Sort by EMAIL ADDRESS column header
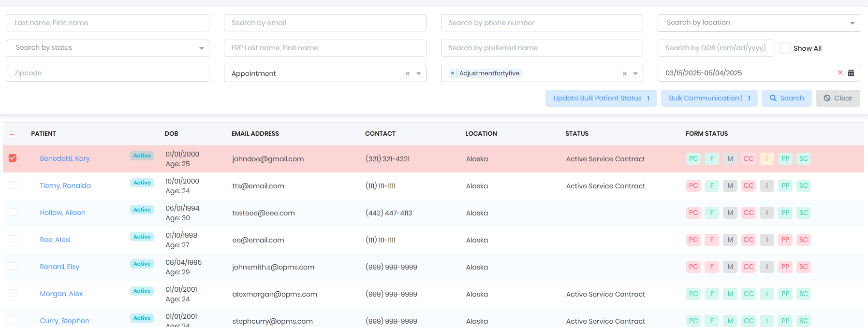Image resolution: width=868 pixels, height=327 pixels. point(255,134)
